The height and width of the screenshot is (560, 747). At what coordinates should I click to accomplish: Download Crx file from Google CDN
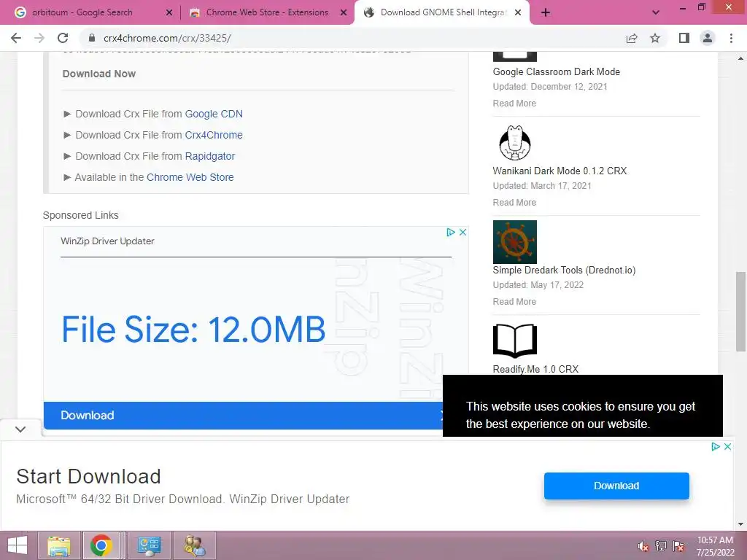pos(214,114)
